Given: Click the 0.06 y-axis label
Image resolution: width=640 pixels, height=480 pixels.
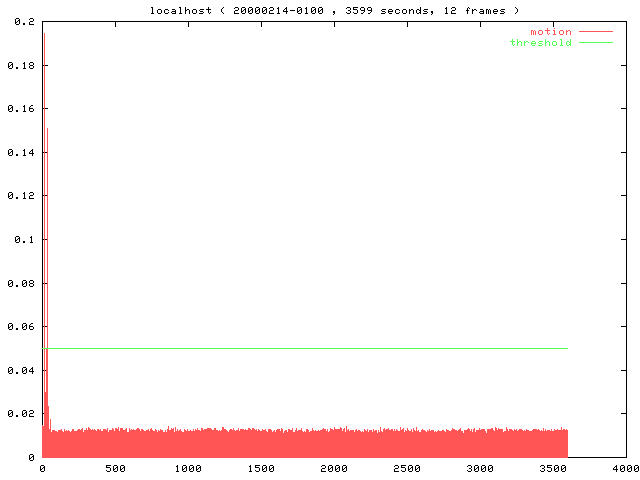Looking at the screenshot, I should (x=21, y=326).
